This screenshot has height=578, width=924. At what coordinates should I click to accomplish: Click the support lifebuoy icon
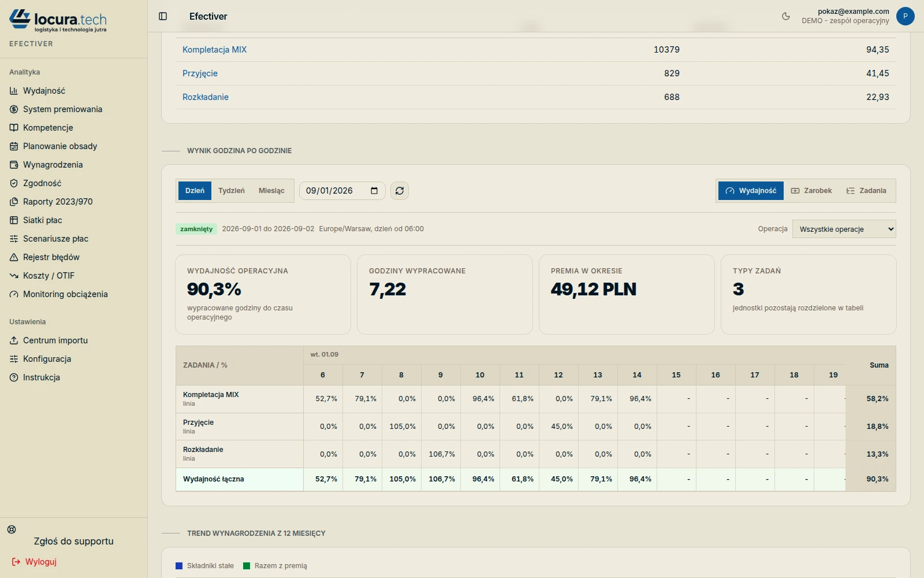(12, 529)
